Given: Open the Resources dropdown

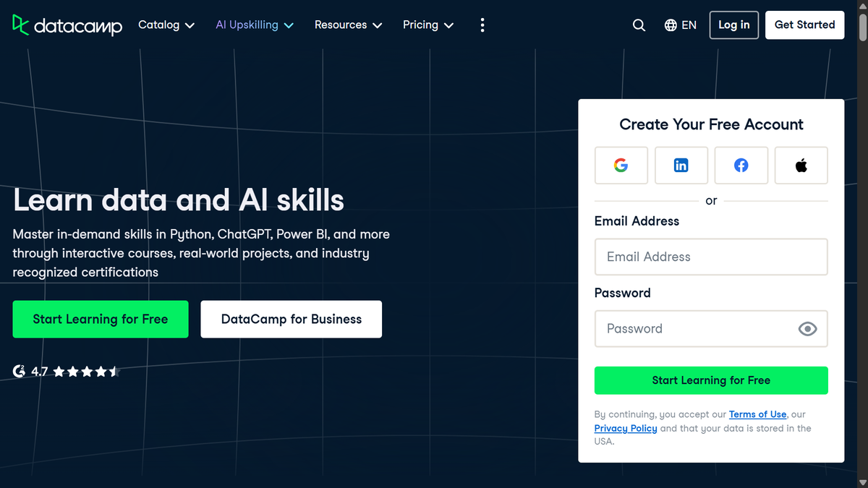Looking at the screenshot, I should pyautogui.click(x=348, y=25).
